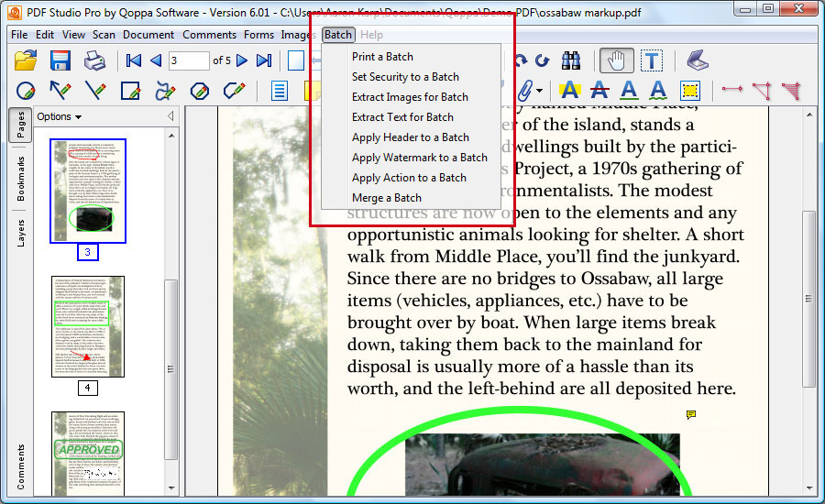825x504 pixels.
Task: Select the Square annotation tool
Action: coord(130,91)
